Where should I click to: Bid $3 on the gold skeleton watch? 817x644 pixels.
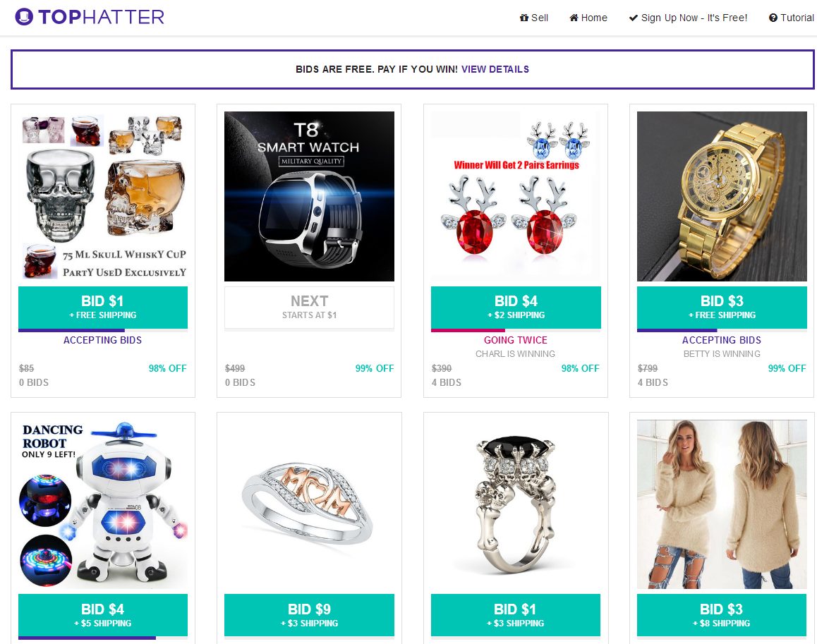[x=722, y=308]
